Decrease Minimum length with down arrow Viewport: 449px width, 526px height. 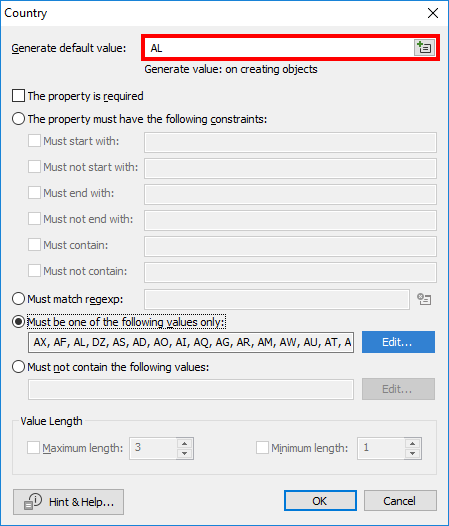[412, 453]
